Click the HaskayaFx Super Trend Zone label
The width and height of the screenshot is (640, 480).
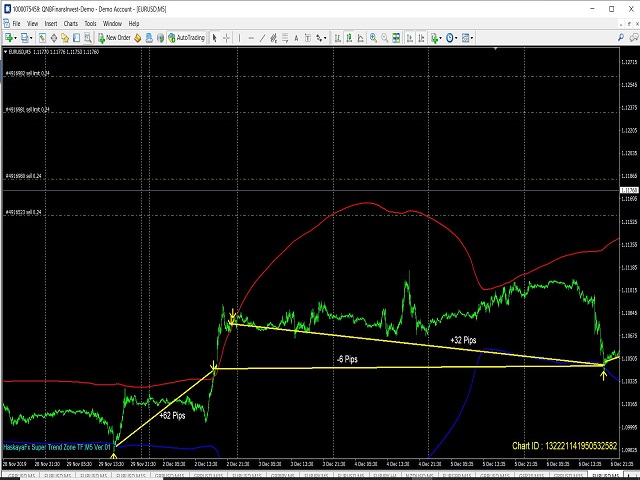[57, 447]
